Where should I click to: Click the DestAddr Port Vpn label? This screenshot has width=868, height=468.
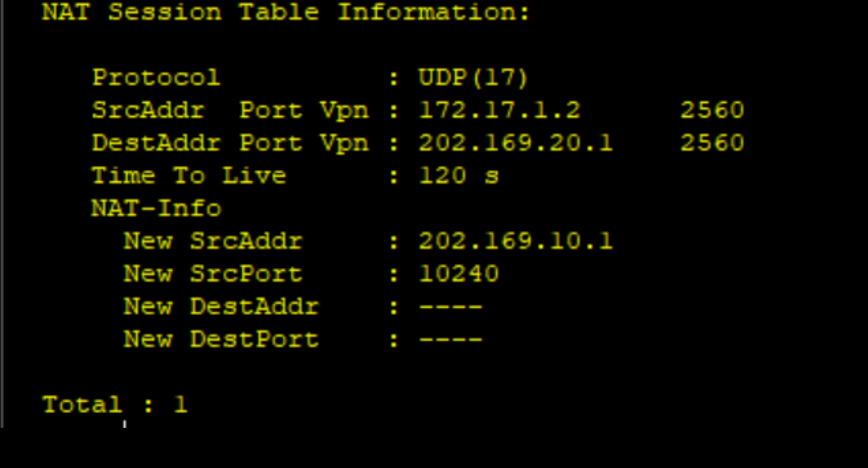(x=229, y=143)
